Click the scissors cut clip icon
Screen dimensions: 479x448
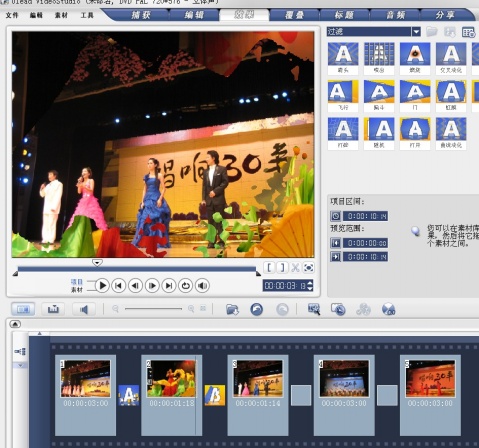pyautogui.click(x=295, y=267)
